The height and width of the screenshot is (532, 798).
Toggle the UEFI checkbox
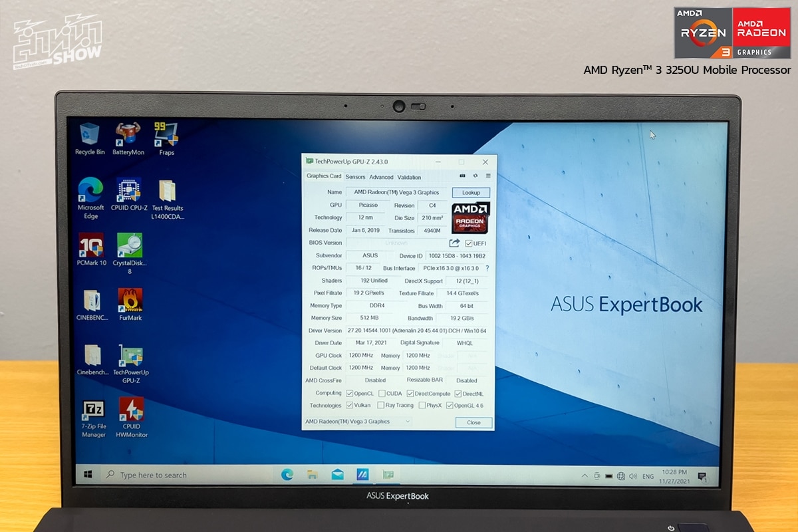[469, 243]
